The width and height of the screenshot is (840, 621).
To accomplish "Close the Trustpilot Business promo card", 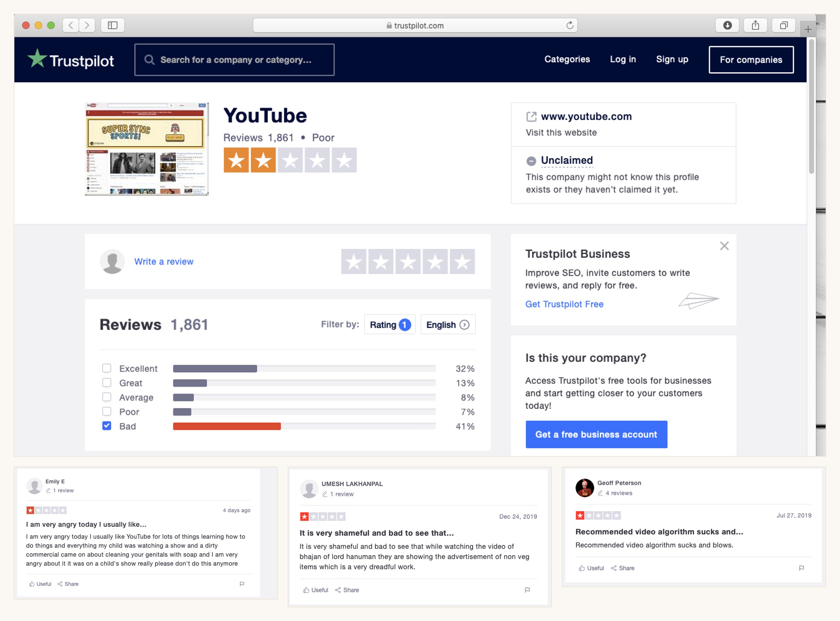I will (x=724, y=246).
